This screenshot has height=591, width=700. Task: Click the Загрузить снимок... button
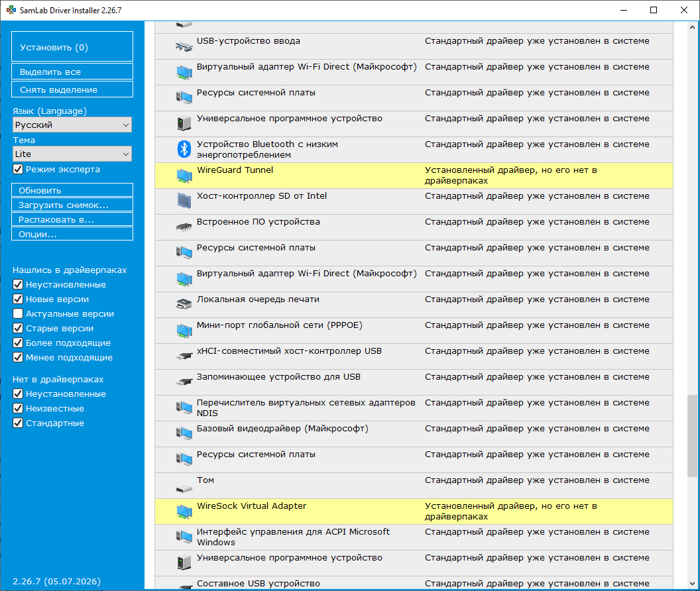[72, 205]
